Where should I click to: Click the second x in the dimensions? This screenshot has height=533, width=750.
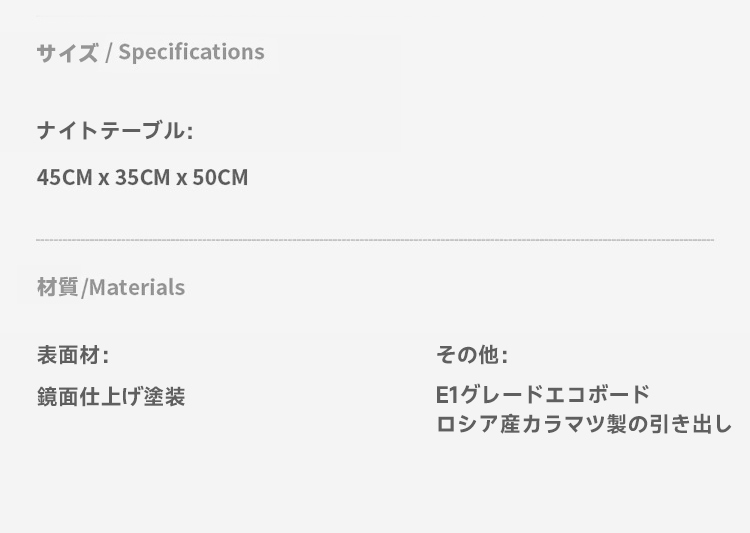pos(181,179)
